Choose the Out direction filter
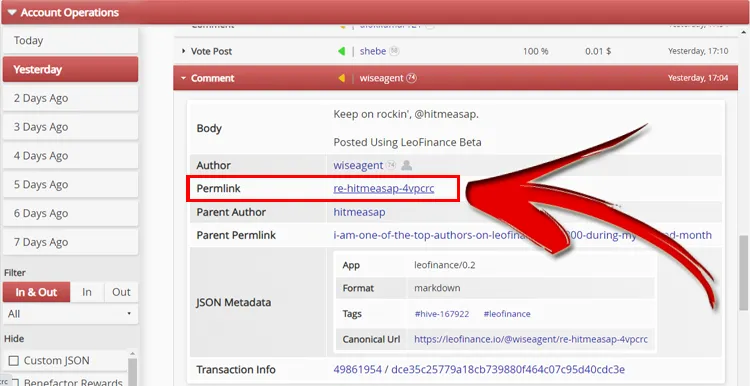The height and width of the screenshot is (386, 750). point(121,292)
